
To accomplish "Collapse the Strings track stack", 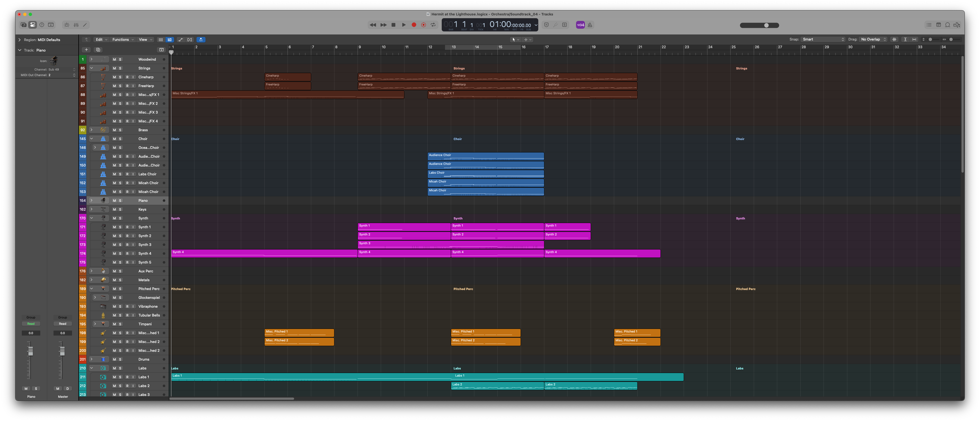I will pyautogui.click(x=91, y=68).
